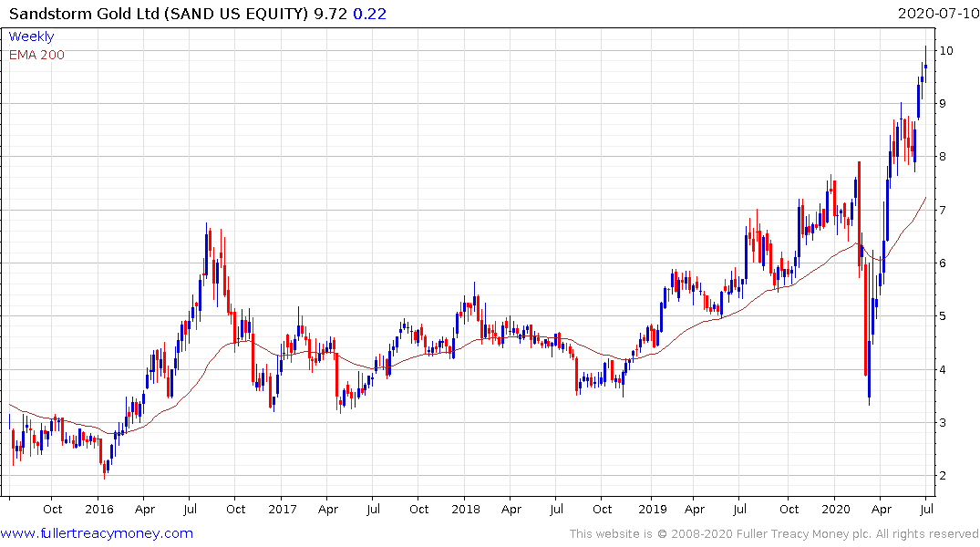Click the chart date 2020-07-10
The width and height of the screenshot is (980, 547).
(937, 13)
